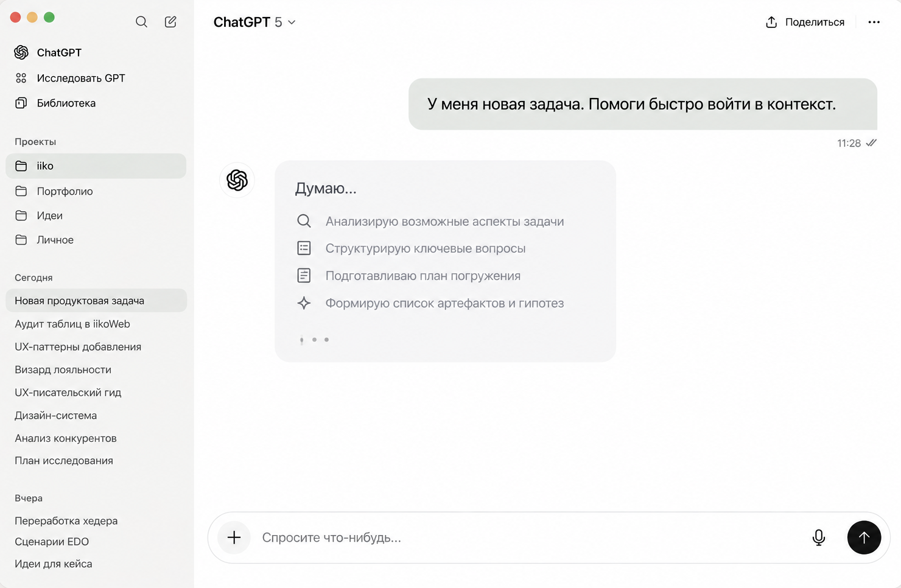Click the read double-check mark icon
901x588 pixels.
coord(871,143)
